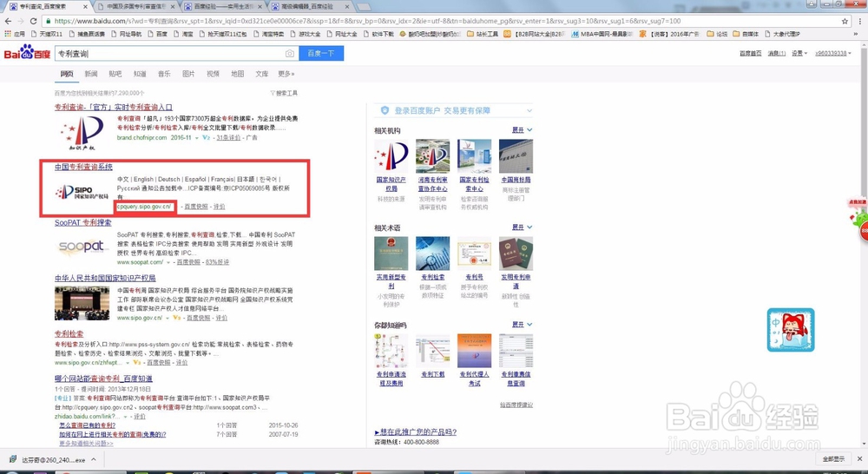Click the downloaded file icon in download bar
Screen dimensions: 868x474
pyautogui.click(x=14, y=459)
